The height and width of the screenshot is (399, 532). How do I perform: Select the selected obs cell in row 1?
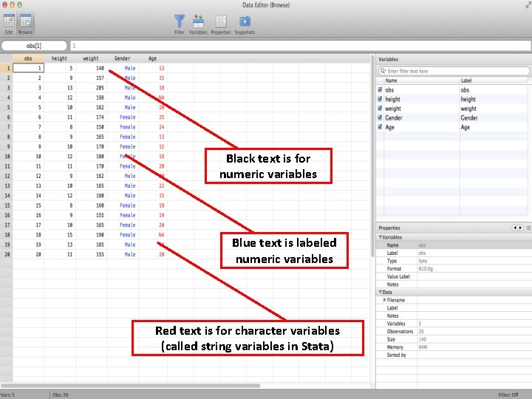pyautogui.click(x=29, y=68)
